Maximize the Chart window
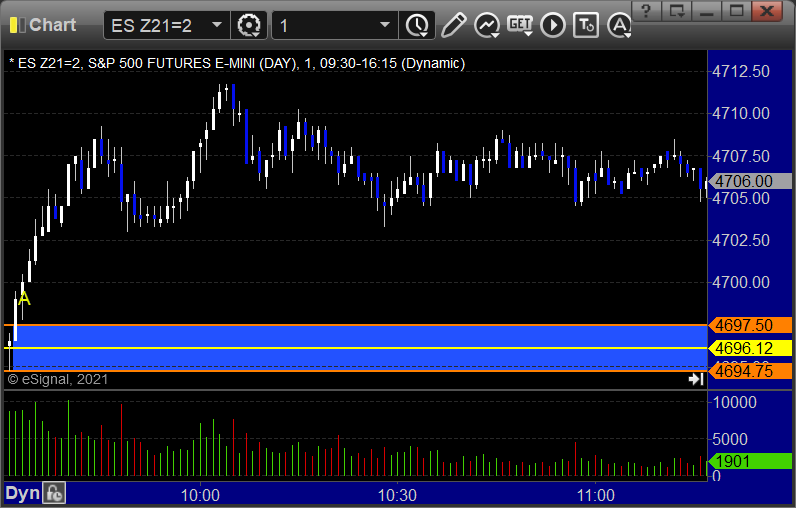796x508 pixels. tap(737, 11)
